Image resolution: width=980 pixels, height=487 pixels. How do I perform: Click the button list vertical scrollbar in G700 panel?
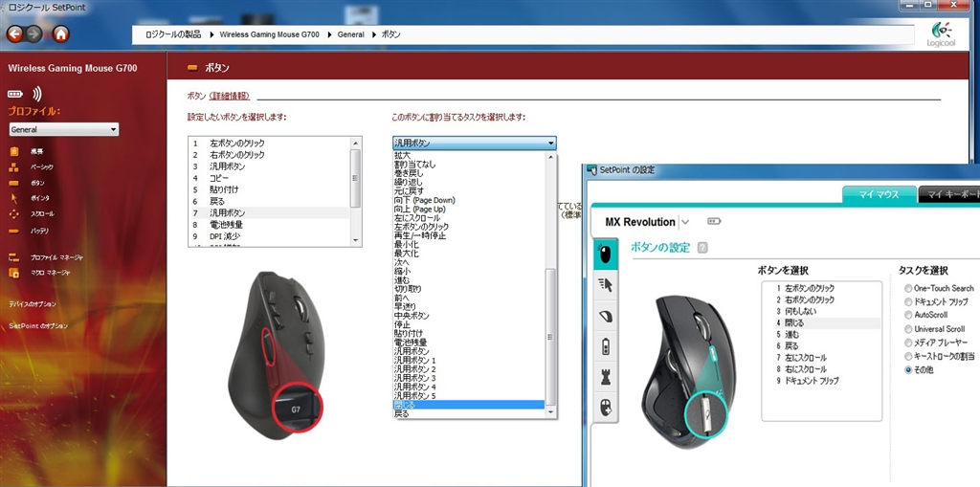pyautogui.click(x=356, y=191)
